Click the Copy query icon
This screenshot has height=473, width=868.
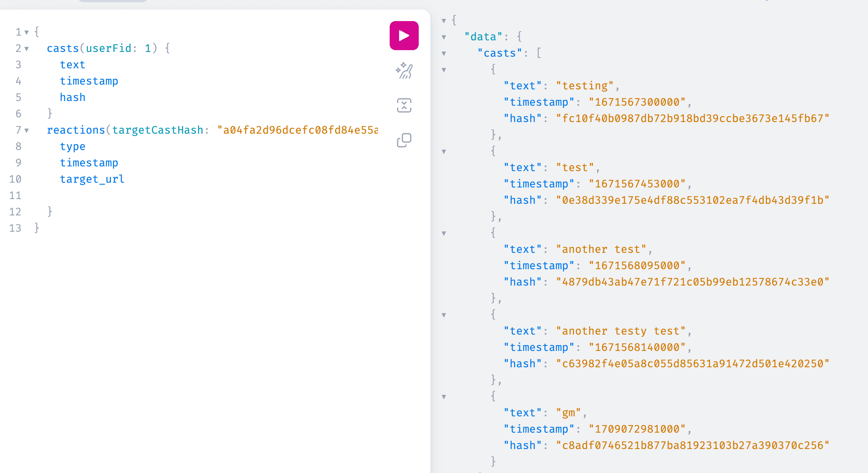click(x=404, y=140)
